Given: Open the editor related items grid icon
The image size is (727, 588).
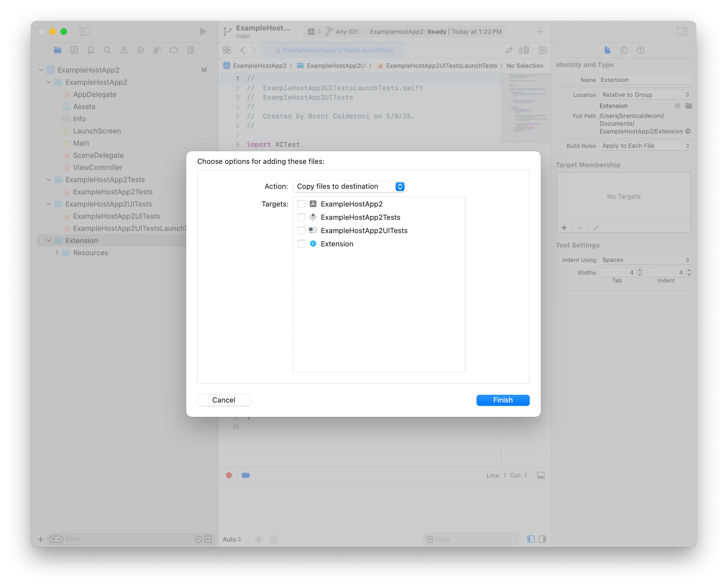Looking at the screenshot, I should (x=227, y=50).
